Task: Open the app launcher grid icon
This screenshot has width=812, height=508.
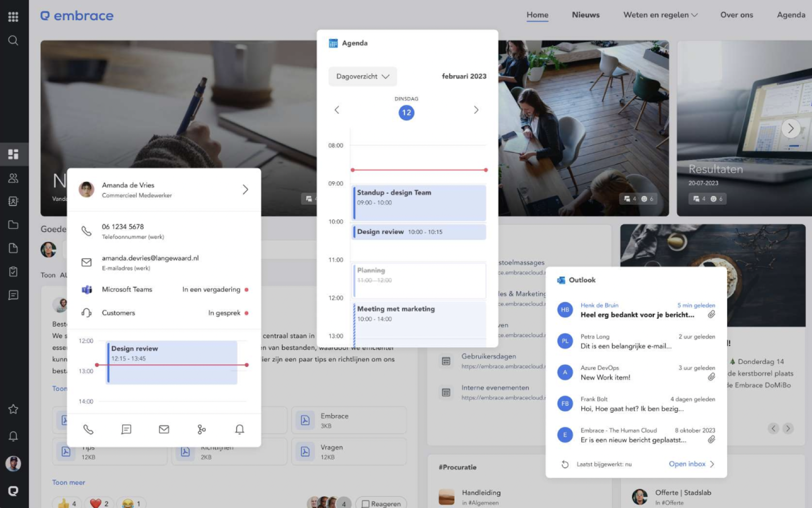Action: click(13, 17)
